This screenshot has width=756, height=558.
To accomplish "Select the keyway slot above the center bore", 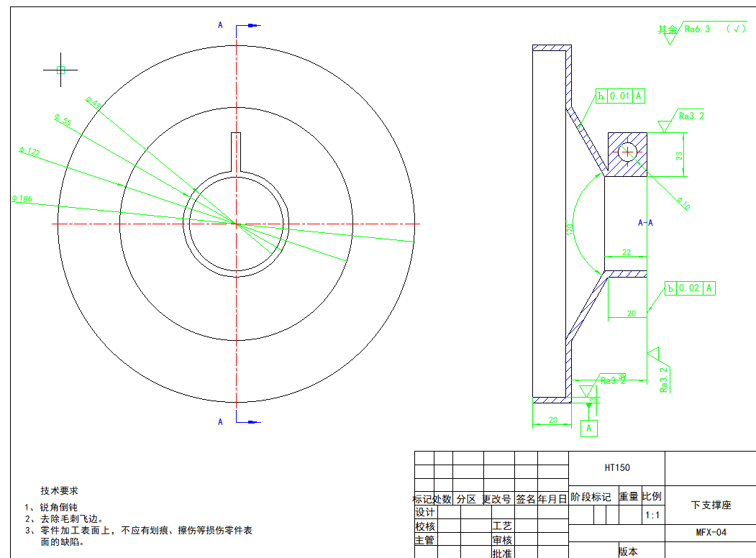I will [x=235, y=152].
